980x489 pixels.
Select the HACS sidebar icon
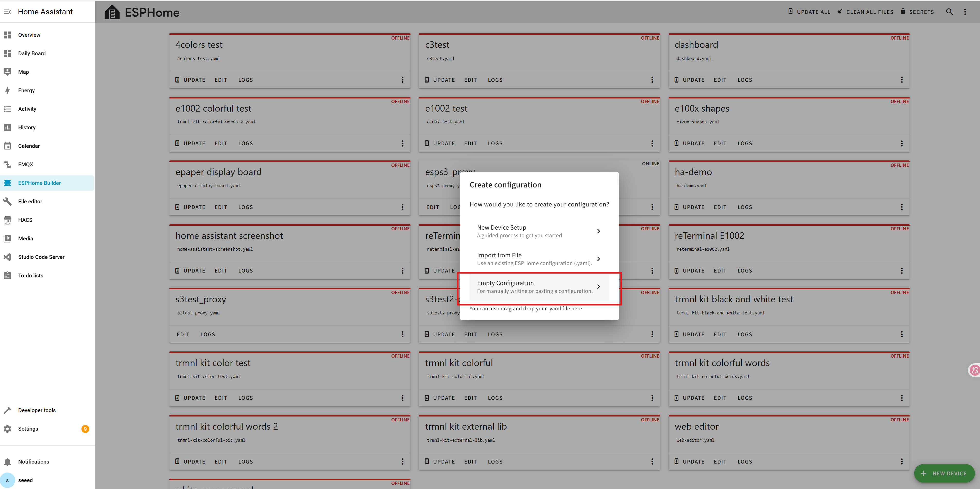[x=8, y=220]
